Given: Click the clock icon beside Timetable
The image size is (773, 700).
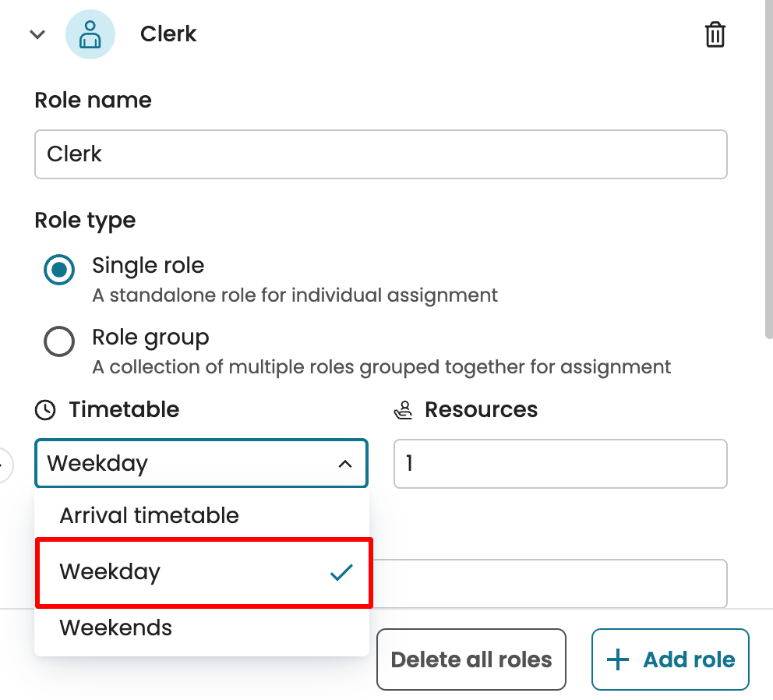Looking at the screenshot, I should click(46, 410).
